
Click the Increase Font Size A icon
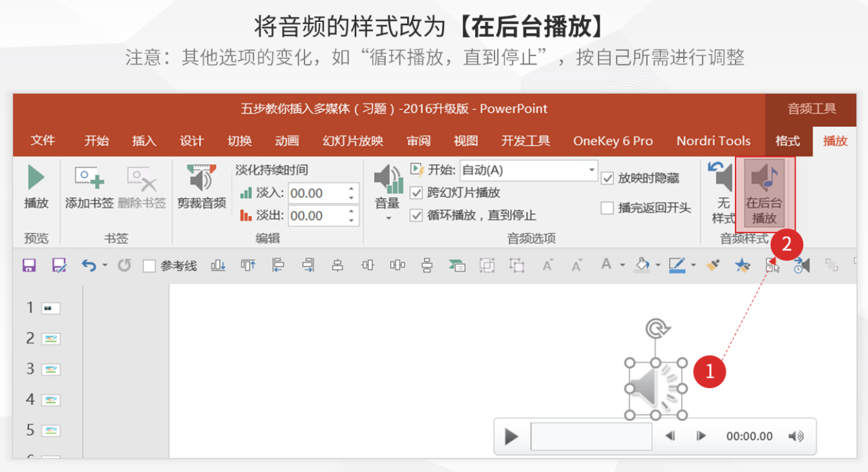547,265
